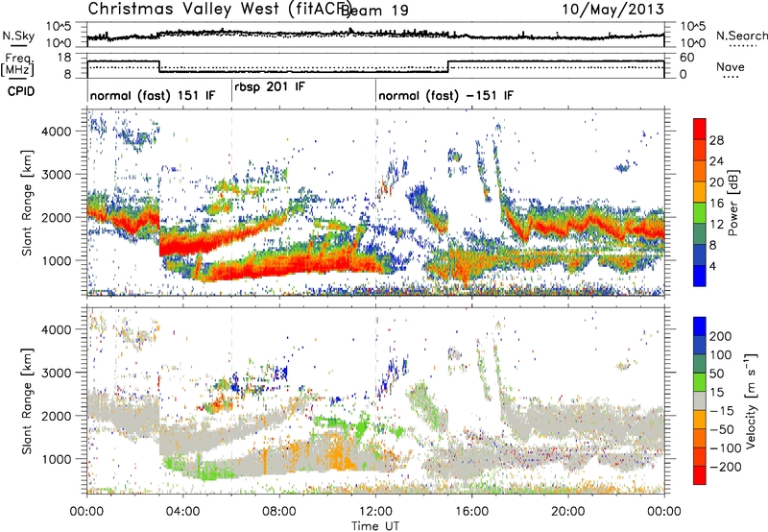Screen dimensions: 768x532
Task: Click the '10^5' tick left of noise panel
Action: coord(59,27)
